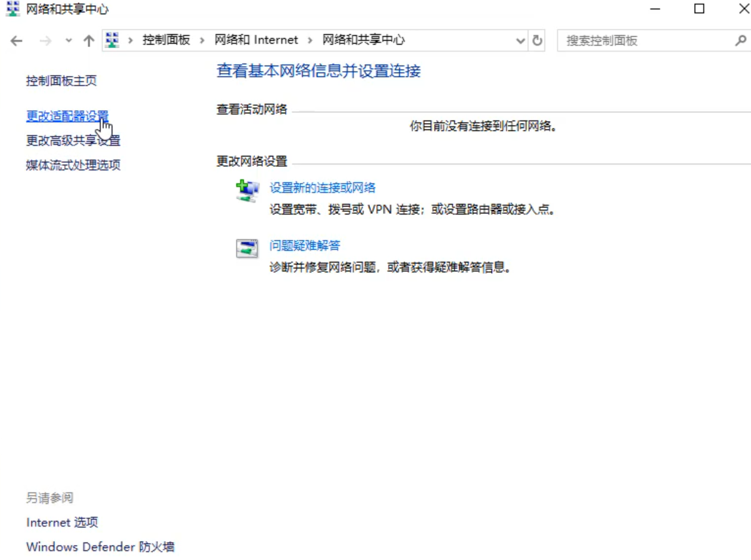Open address bar history dropdown

click(520, 41)
